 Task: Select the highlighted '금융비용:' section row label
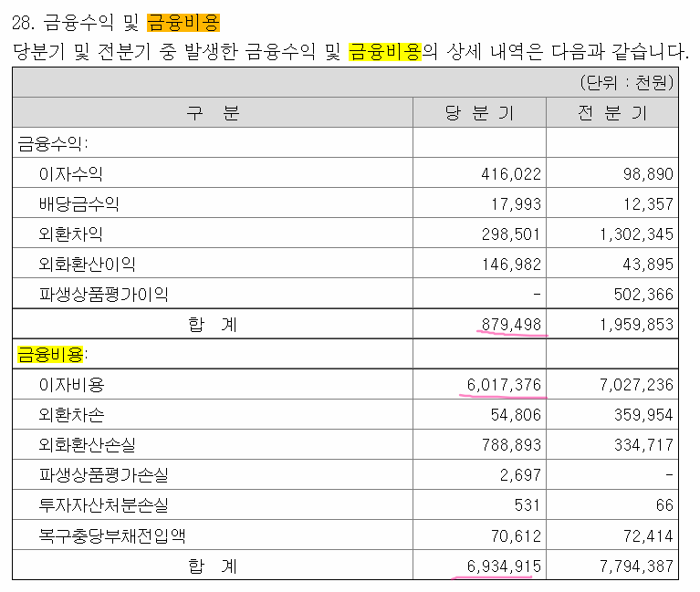pos(52,354)
